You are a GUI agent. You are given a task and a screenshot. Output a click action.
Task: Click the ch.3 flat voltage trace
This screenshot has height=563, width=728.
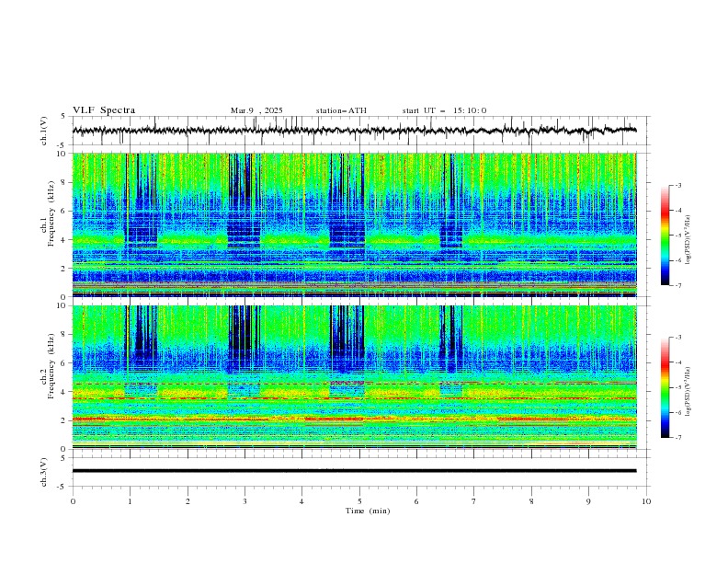[354, 471]
